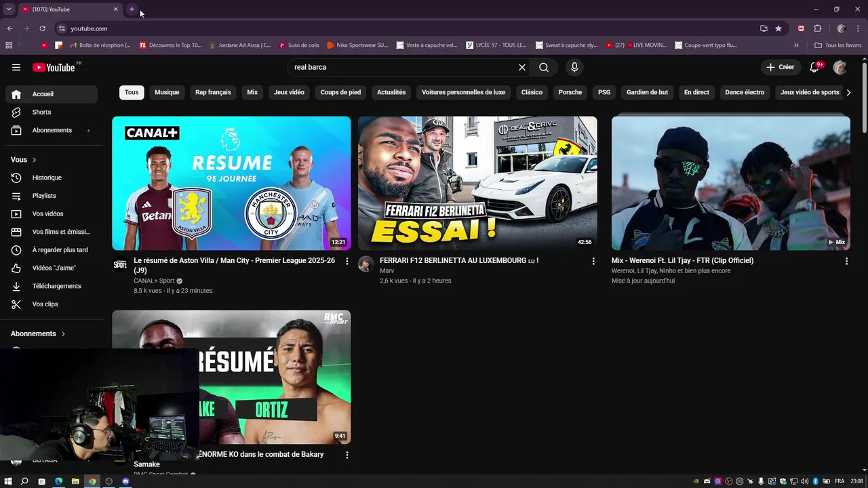Screen dimensions: 868x488
Task: Open options for the Samake combat video
Action: click(347, 455)
